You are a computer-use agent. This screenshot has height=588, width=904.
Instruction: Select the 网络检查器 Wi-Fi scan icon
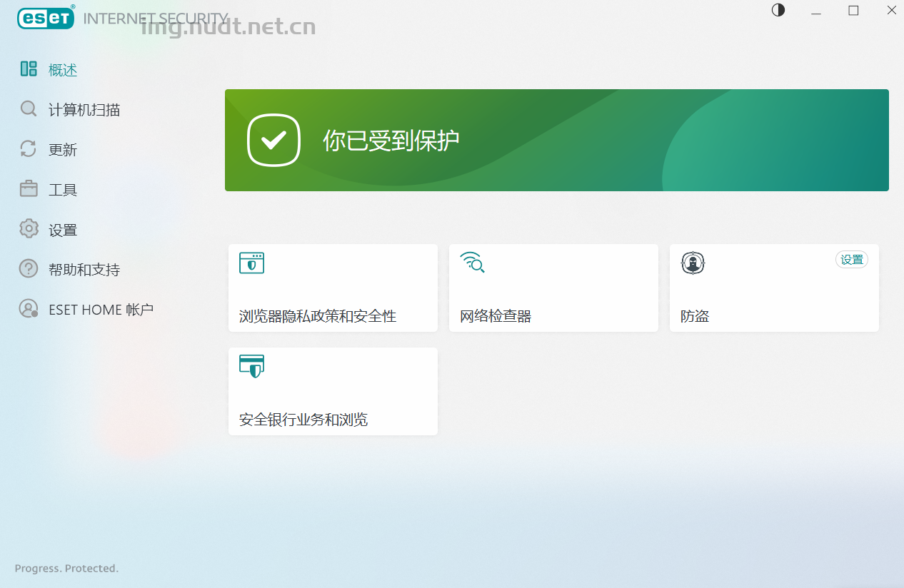(x=473, y=263)
